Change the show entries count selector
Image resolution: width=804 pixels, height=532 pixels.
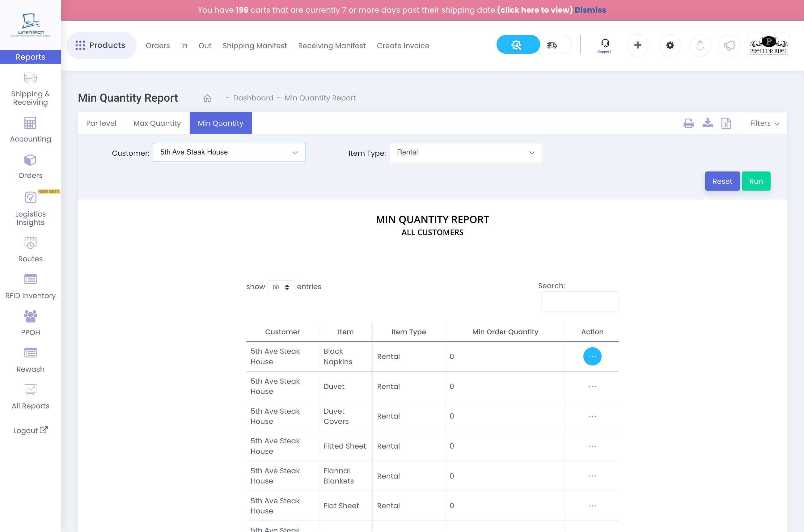(x=281, y=287)
